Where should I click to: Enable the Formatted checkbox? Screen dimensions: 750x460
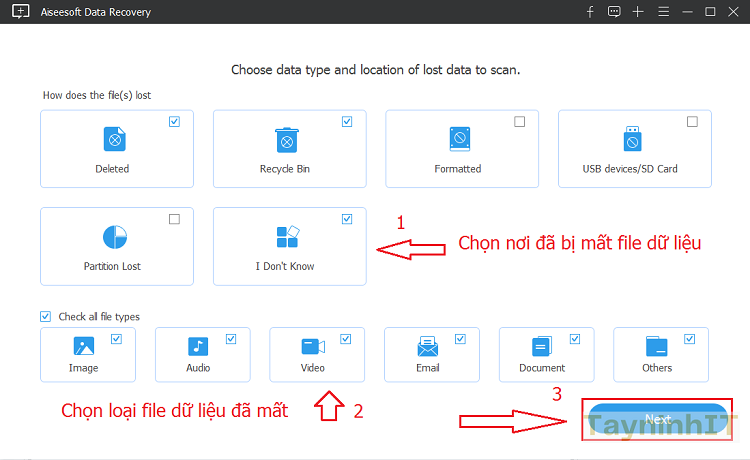[x=519, y=122]
